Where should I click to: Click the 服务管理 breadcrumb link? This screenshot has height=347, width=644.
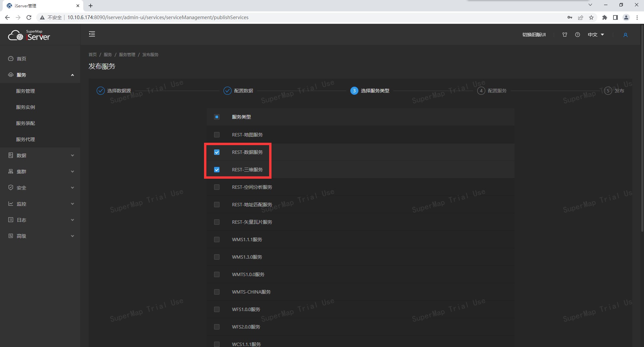click(x=127, y=54)
